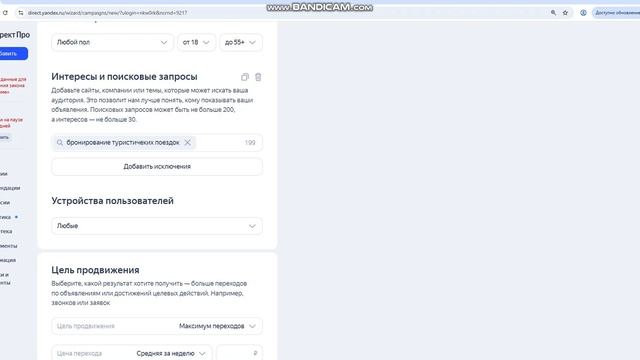
Task: Expand the 'до 55+' maximum age dropdown
Action: click(241, 42)
